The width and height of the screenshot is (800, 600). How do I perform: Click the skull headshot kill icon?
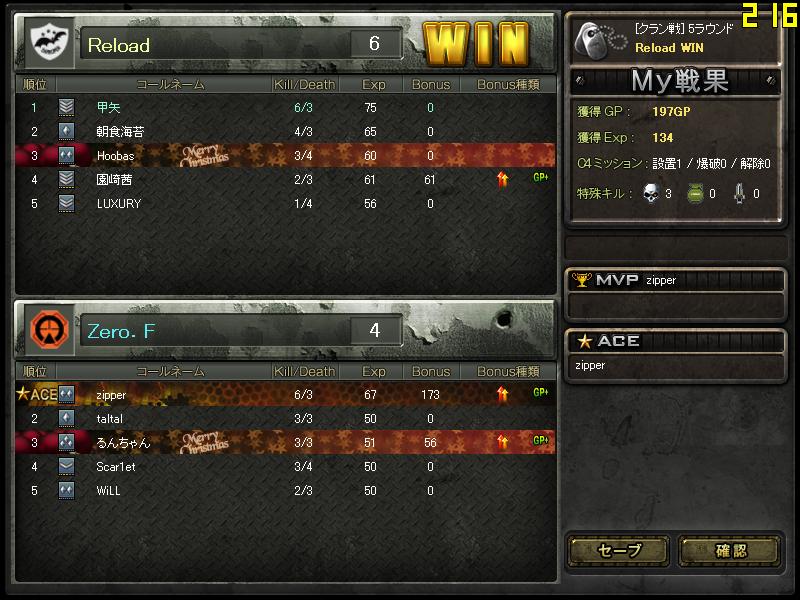click(651, 193)
